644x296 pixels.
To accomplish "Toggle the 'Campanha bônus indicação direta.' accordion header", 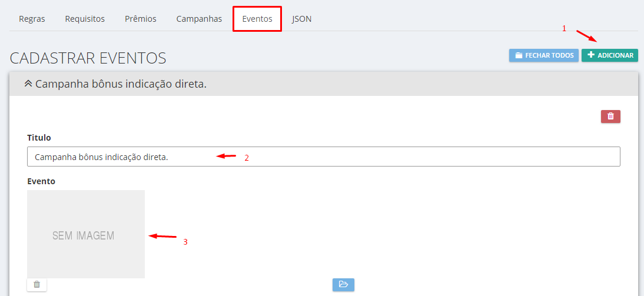I will [121, 84].
